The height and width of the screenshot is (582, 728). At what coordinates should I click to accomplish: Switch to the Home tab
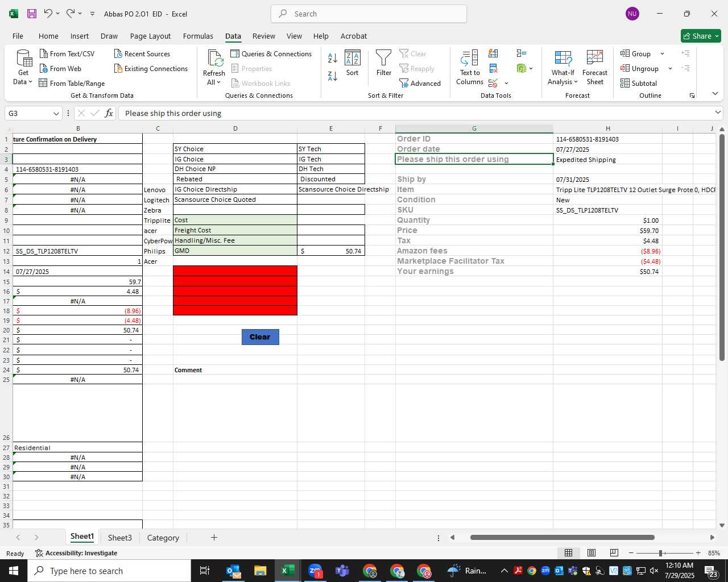coord(48,36)
